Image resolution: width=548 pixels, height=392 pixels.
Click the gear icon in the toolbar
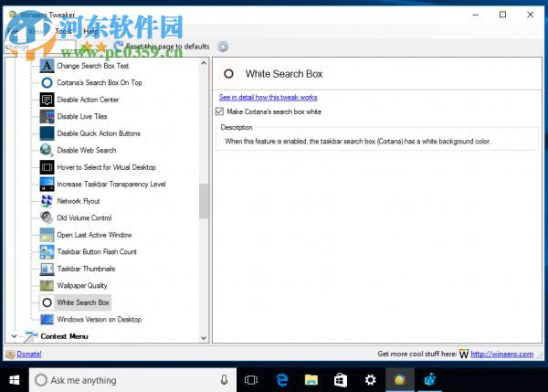223,47
